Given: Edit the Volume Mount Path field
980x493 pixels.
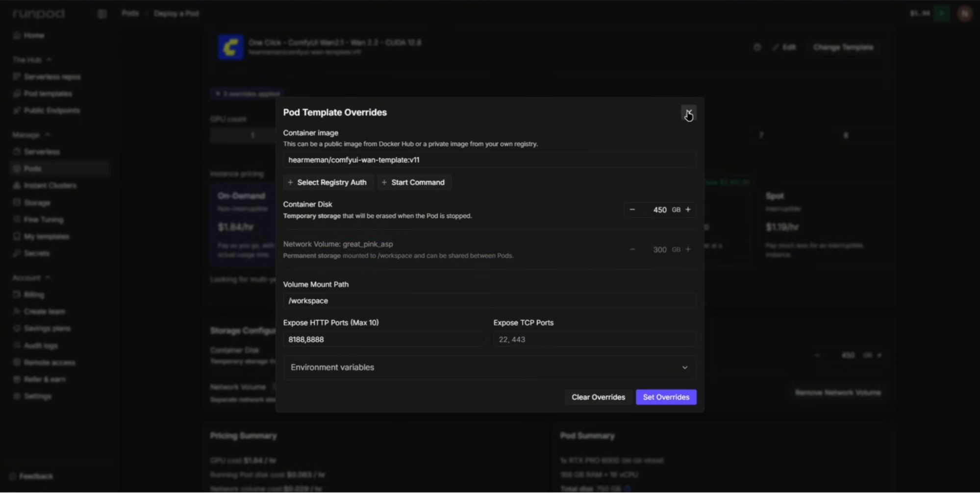Looking at the screenshot, I should 489,301.
